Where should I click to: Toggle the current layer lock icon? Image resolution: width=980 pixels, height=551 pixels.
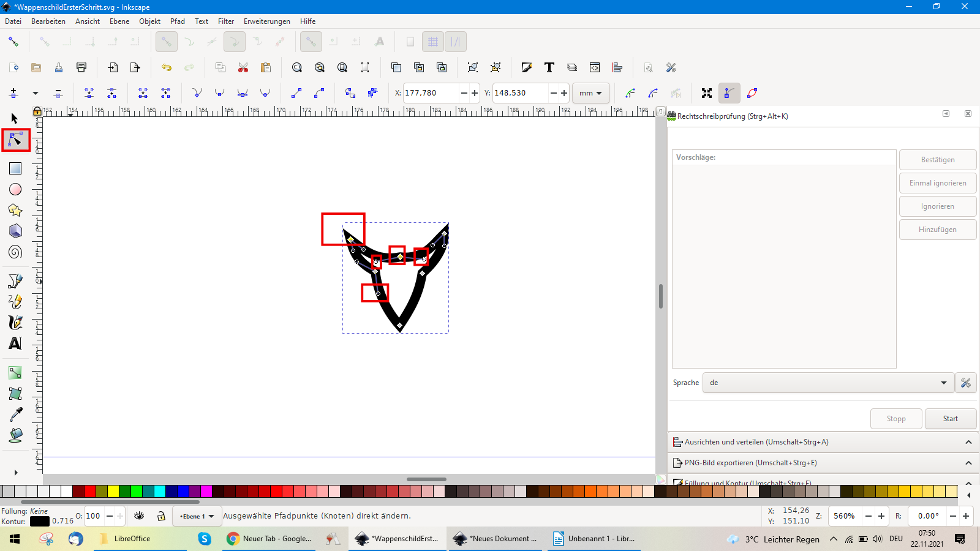click(161, 516)
